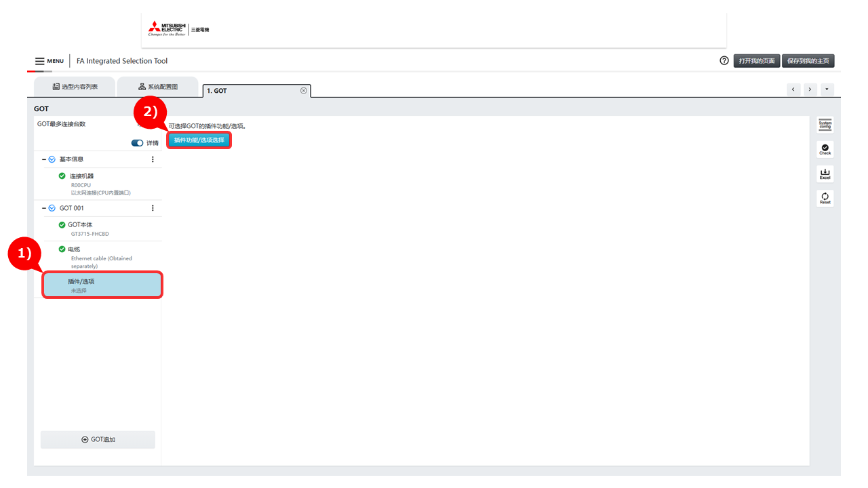Run the Check icon
Screen dimensions: 868x488
[x=825, y=149]
